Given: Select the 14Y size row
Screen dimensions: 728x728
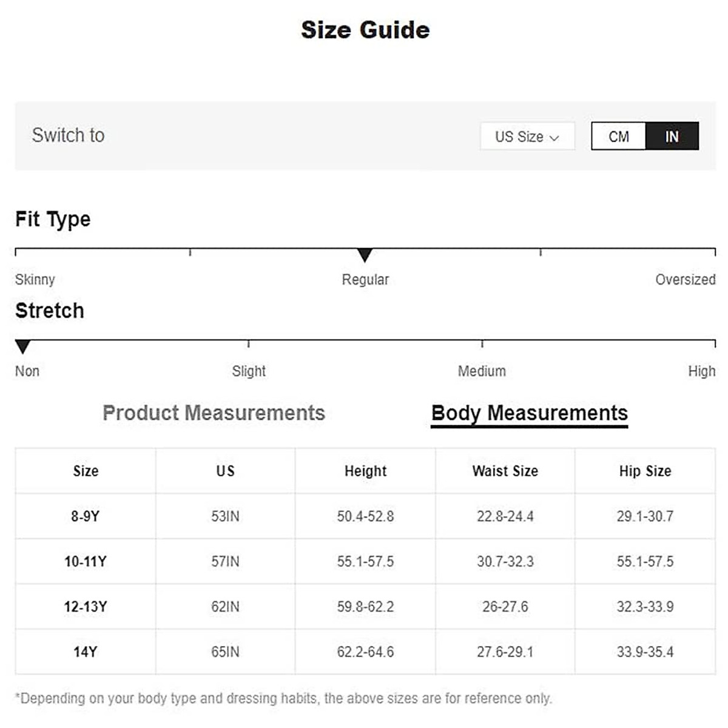Looking at the screenshot, I should tap(86, 652).
